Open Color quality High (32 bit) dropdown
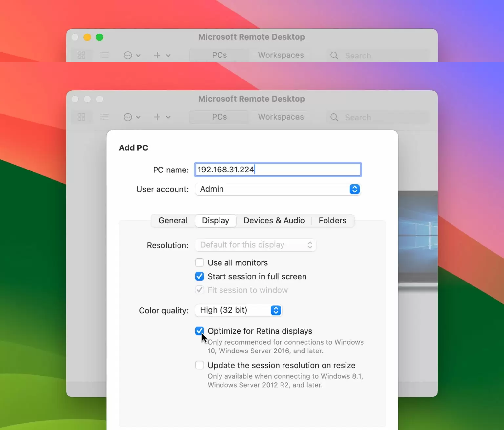Screen dimensions: 504x430 [239, 310]
